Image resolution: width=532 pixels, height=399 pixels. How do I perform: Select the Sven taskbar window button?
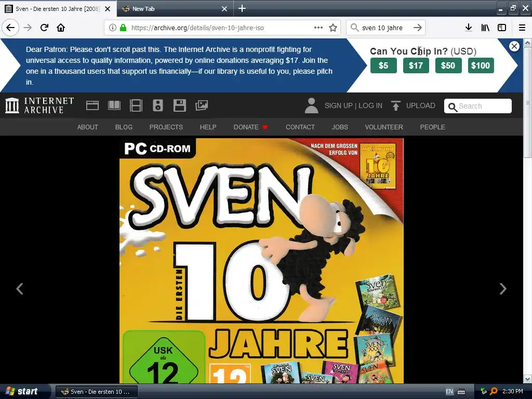[96, 392]
